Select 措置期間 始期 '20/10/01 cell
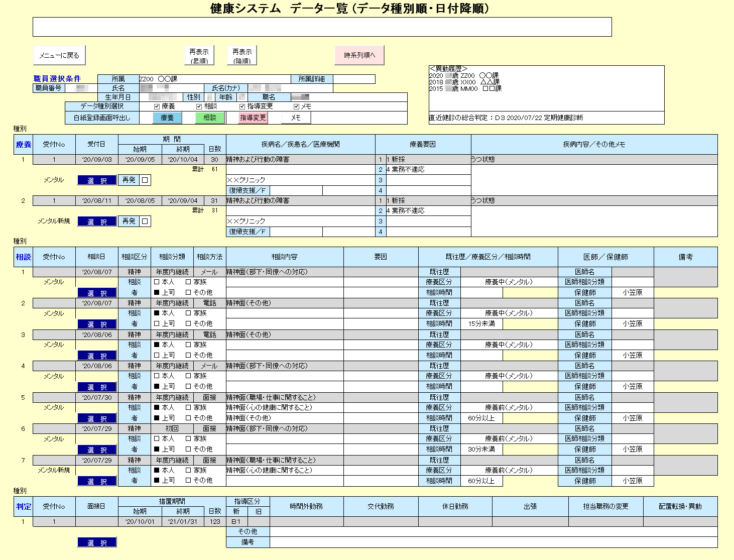Image resolution: width=734 pixels, height=560 pixels. coord(140,522)
